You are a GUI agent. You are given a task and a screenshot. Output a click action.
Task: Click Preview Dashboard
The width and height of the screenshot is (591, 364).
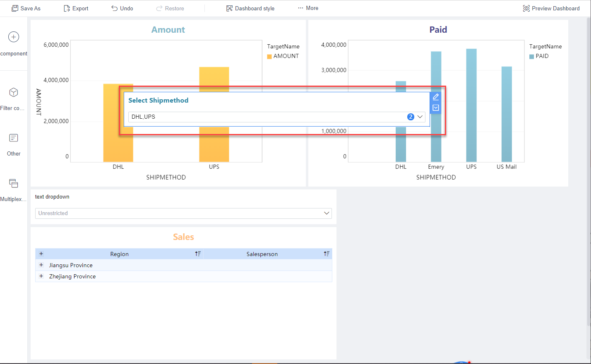point(551,8)
